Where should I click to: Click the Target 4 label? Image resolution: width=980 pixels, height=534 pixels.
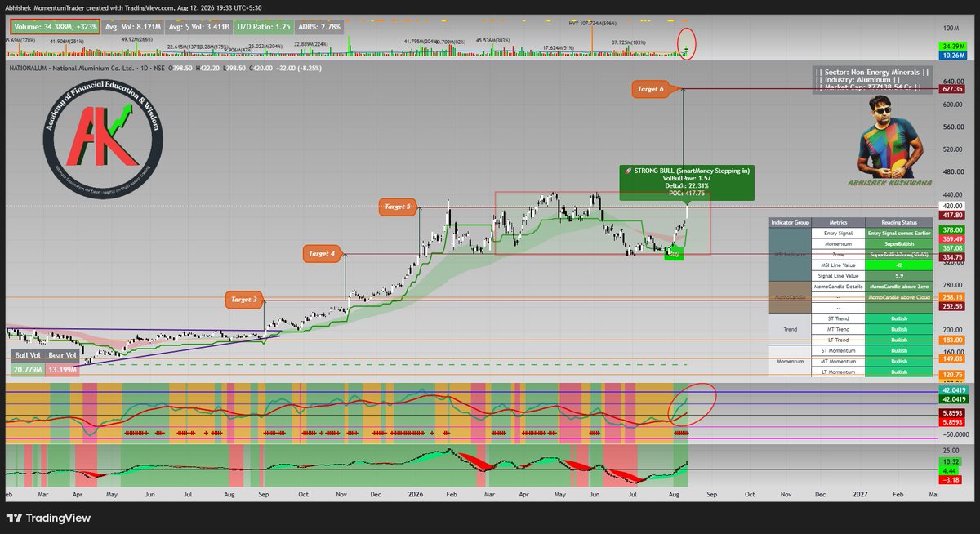click(x=322, y=254)
